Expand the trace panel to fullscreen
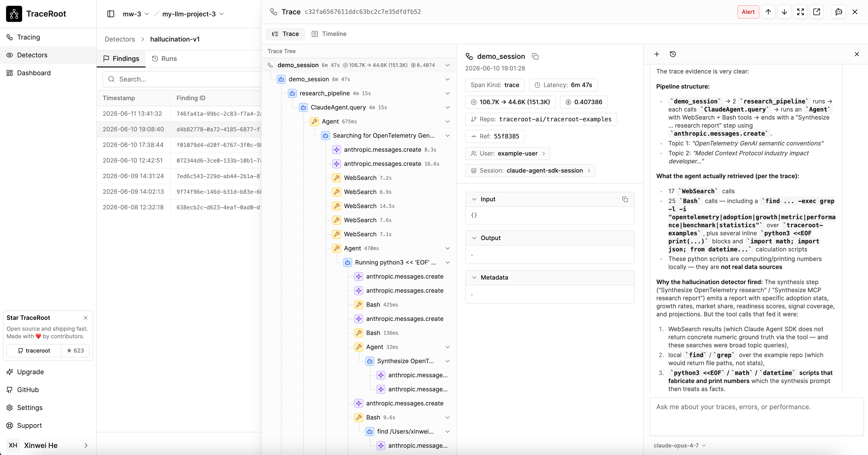Viewport: 868px width, 455px height. (x=801, y=12)
